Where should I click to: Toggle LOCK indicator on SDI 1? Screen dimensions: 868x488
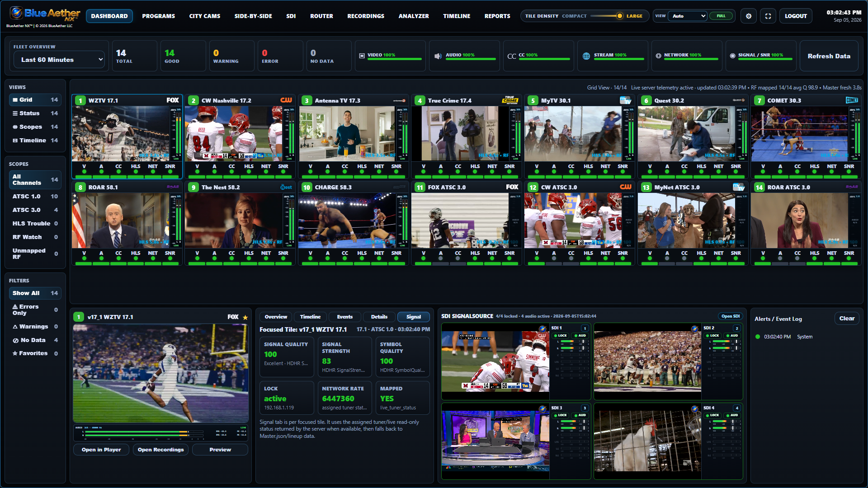click(x=561, y=336)
